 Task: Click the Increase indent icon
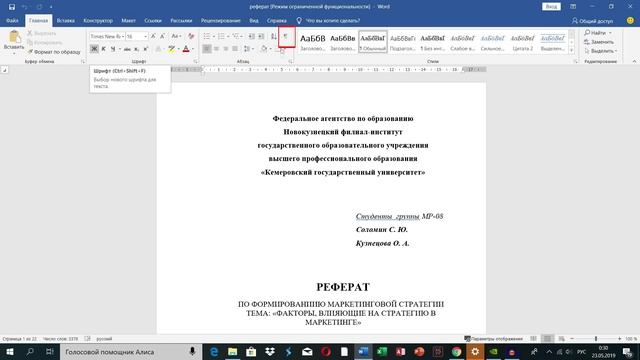pos(261,36)
